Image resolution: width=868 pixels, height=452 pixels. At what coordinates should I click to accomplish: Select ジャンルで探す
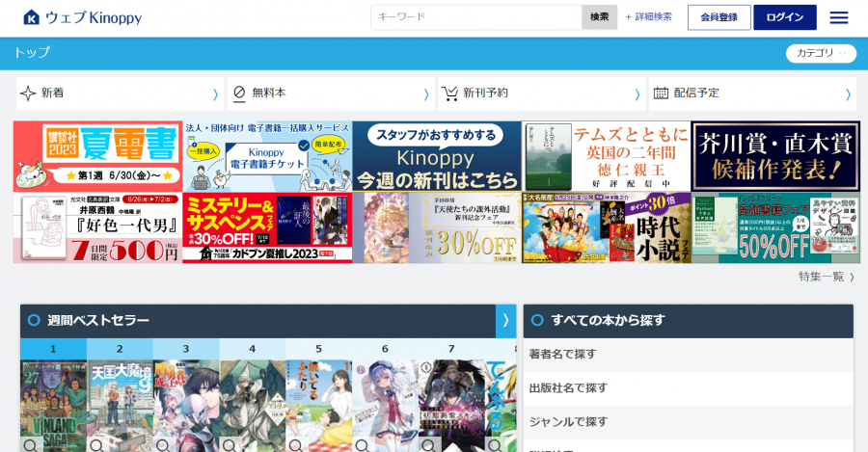click(688, 422)
